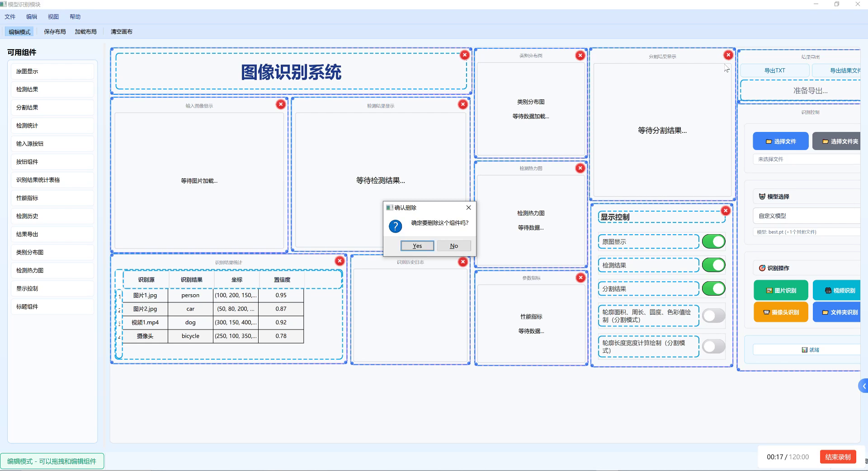
Task: Open 选择文件 file picker
Action: (780, 141)
